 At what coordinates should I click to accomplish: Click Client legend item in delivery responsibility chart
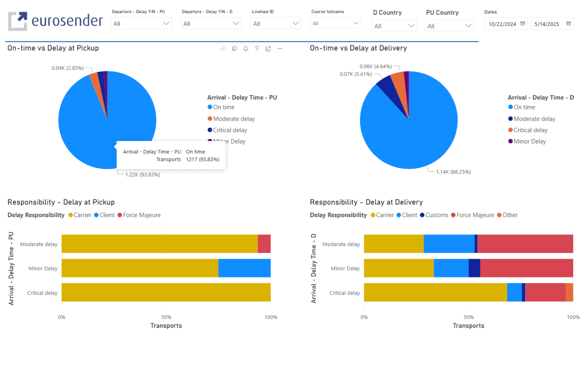click(407, 215)
